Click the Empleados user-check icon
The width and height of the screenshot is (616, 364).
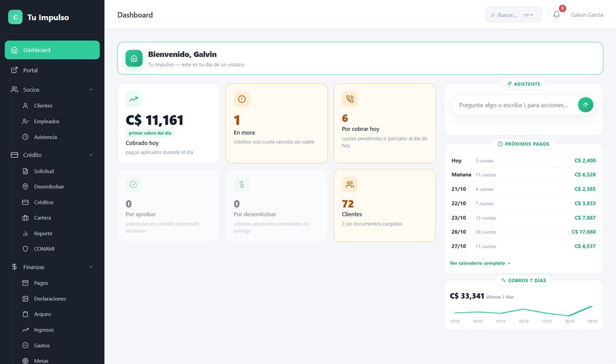(25, 122)
